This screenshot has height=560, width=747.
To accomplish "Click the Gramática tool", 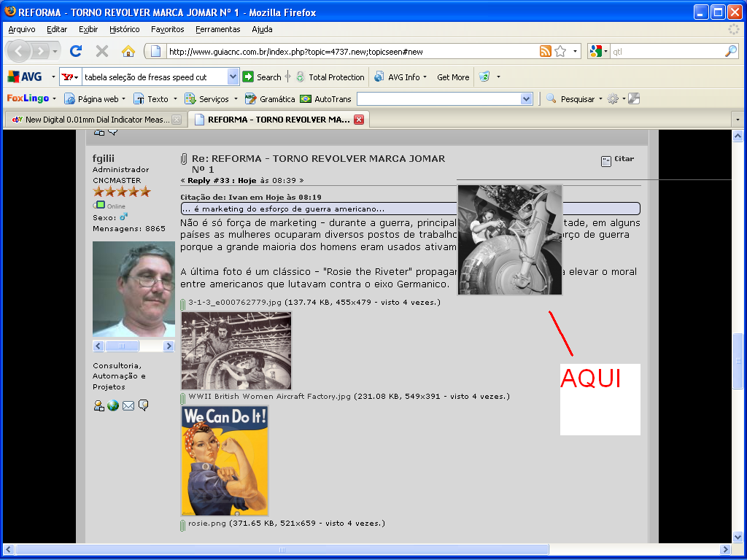I will pyautogui.click(x=270, y=98).
